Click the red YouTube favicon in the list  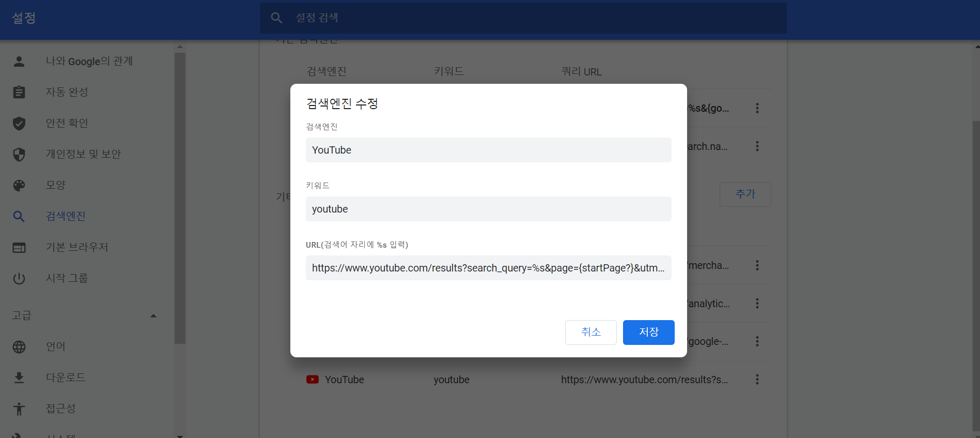pos(313,380)
